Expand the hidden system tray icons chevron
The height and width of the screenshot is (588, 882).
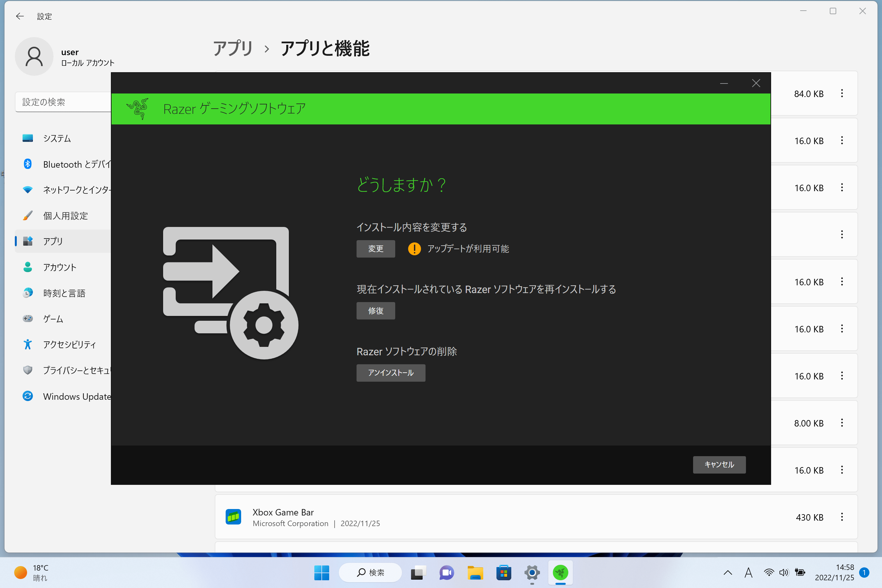pyautogui.click(x=728, y=572)
